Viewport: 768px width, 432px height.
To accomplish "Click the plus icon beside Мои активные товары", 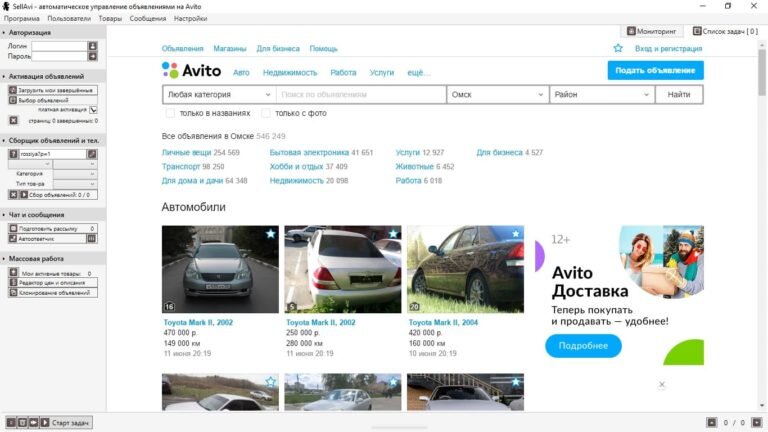I will click(x=13, y=272).
